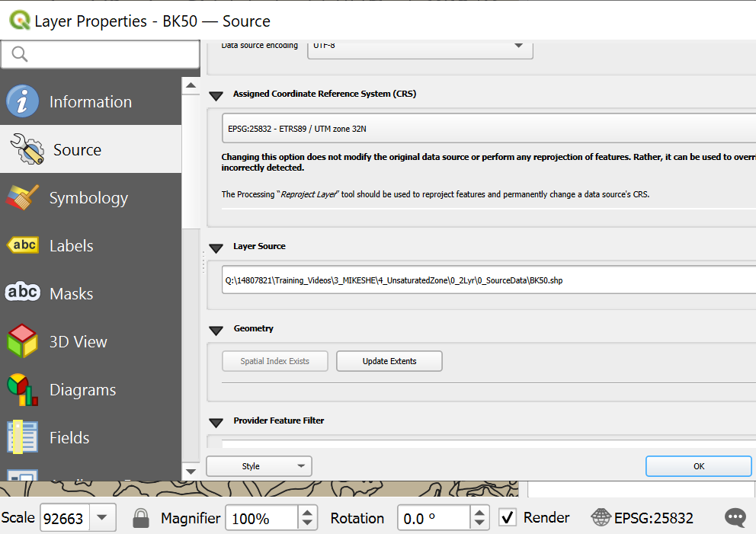Open the Diagrams chart icon
The height and width of the screenshot is (534, 756).
[x=22, y=389]
